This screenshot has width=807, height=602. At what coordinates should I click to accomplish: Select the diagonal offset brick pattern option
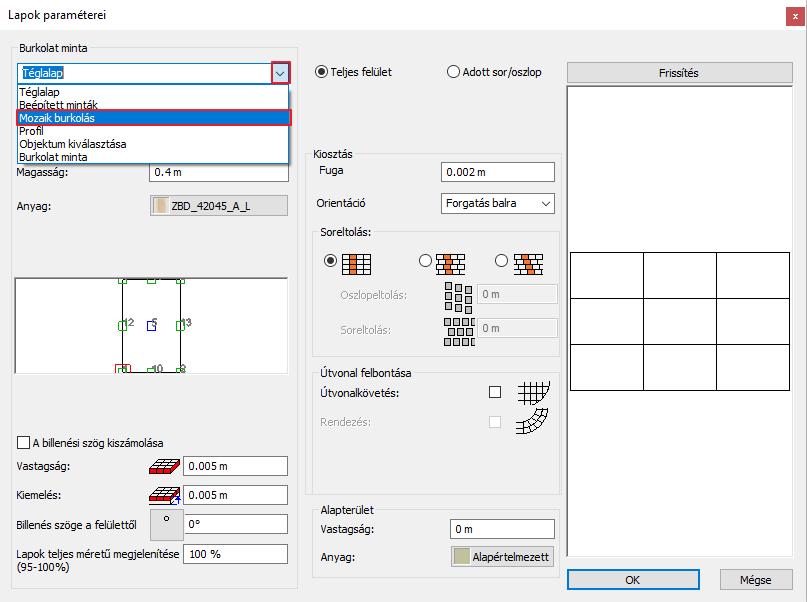tap(501, 261)
